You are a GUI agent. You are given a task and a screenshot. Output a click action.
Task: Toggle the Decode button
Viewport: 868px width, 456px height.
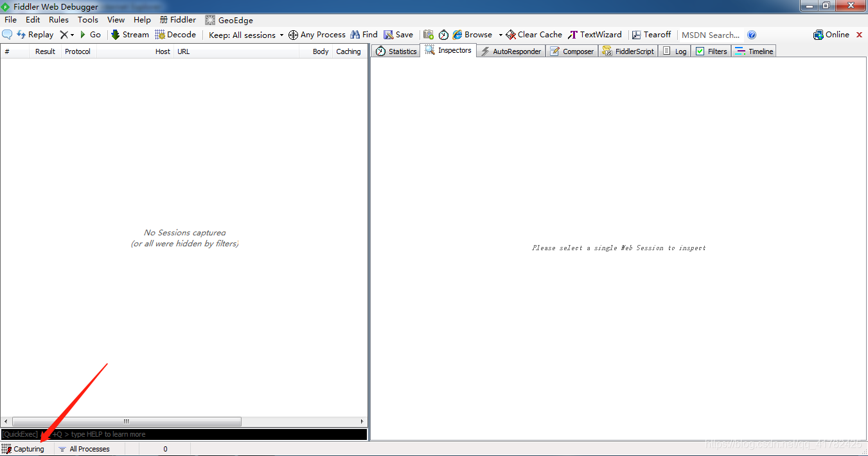point(175,35)
